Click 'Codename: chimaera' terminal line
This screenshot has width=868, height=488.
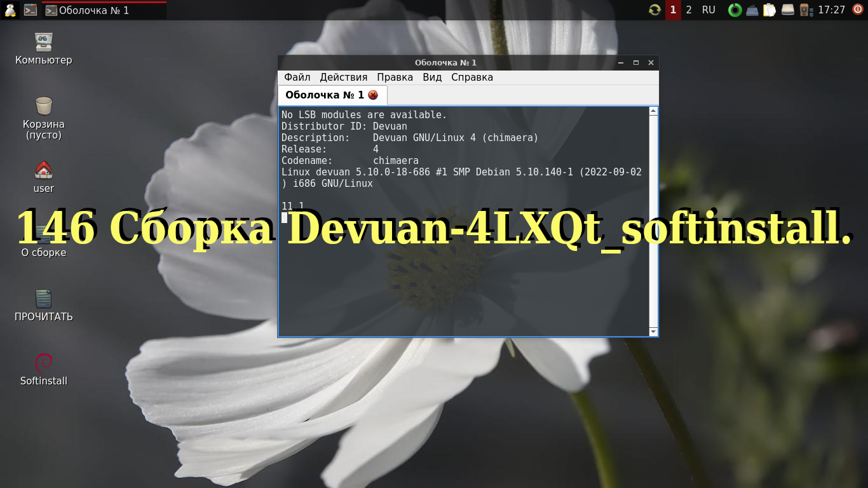(350, 161)
